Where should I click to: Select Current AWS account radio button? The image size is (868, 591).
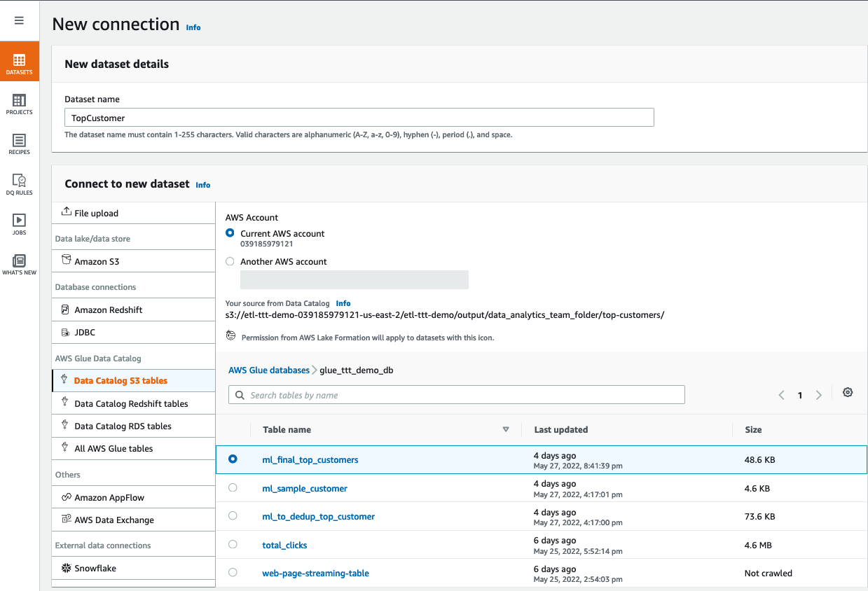(230, 233)
